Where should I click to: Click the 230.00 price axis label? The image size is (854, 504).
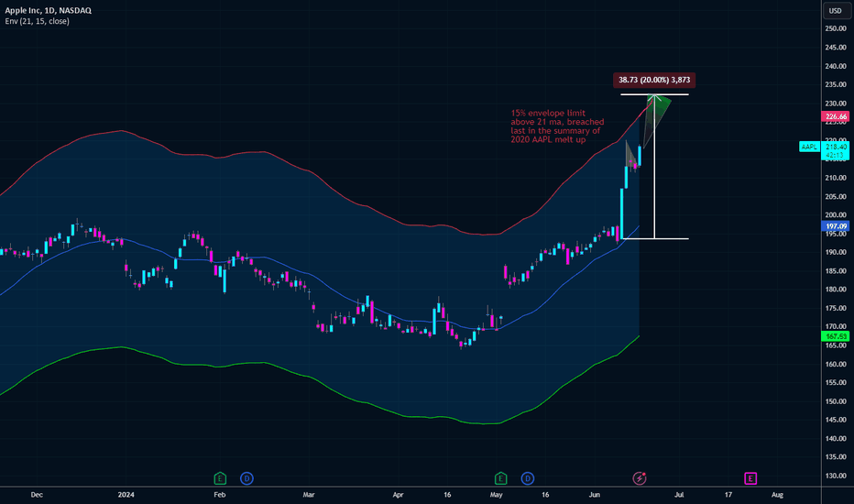point(836,103)
